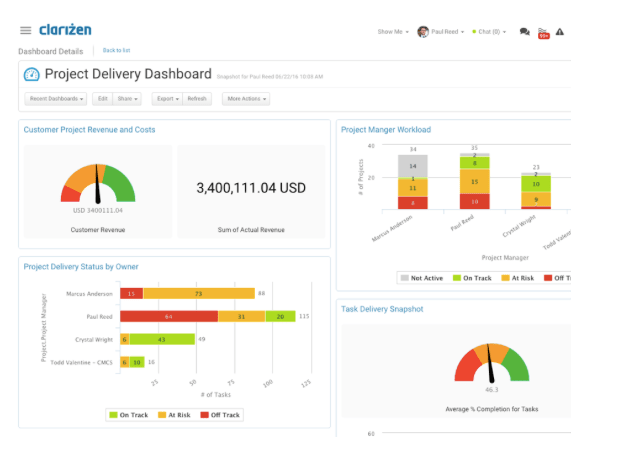Image resolution: width=624 pixels, height=469 pixels.
Task: Open Task Delivery Snapshot widget title
Action: [382, 309]
